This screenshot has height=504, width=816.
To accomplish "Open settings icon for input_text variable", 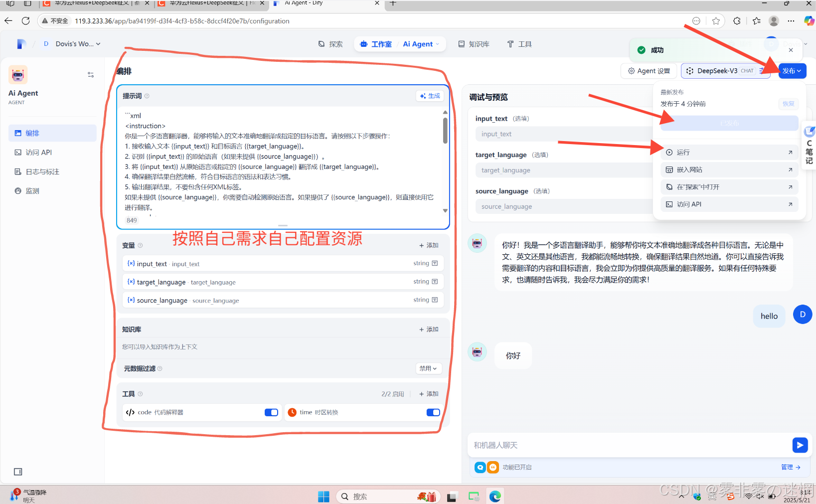I will [435, 263].
